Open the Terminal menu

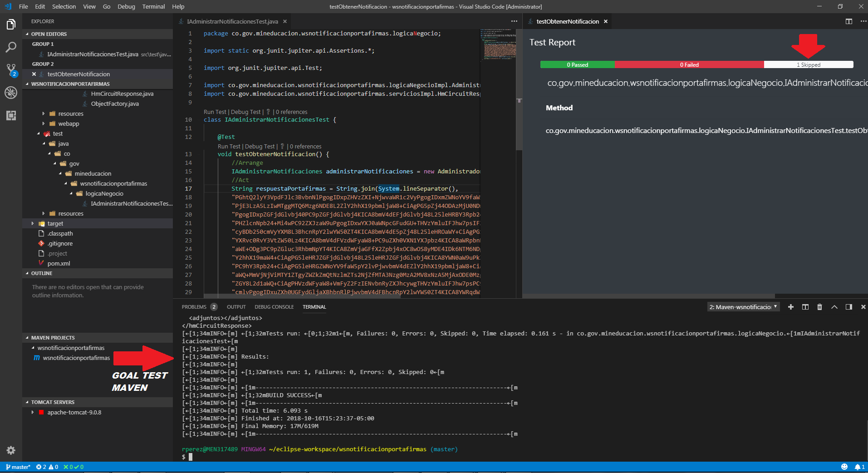[153, 6]
